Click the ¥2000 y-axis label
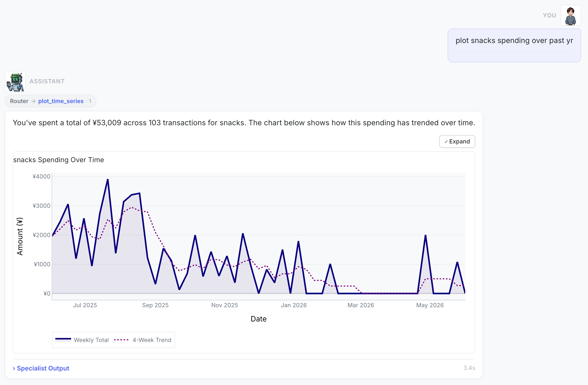This screenshot has width=588, height=385. (x=41, y=235)
